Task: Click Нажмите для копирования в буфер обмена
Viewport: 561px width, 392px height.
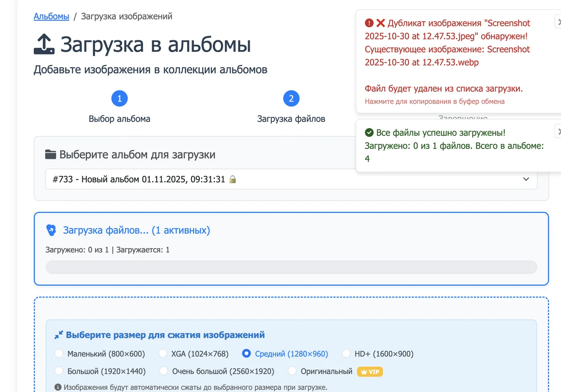Action: pyautogui.click(x=433, y=101)
